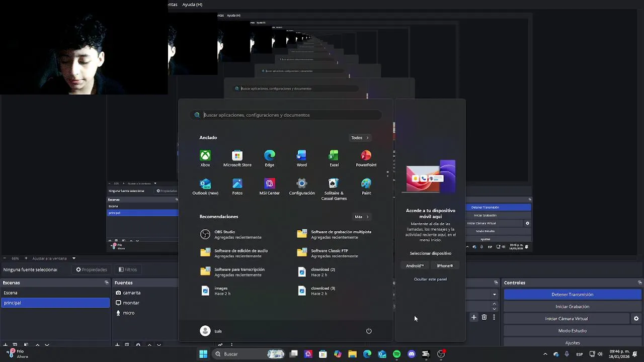The image size is (644, 362).
Task: Open Solitaire & Casual Games
Action: coord(334,189)
